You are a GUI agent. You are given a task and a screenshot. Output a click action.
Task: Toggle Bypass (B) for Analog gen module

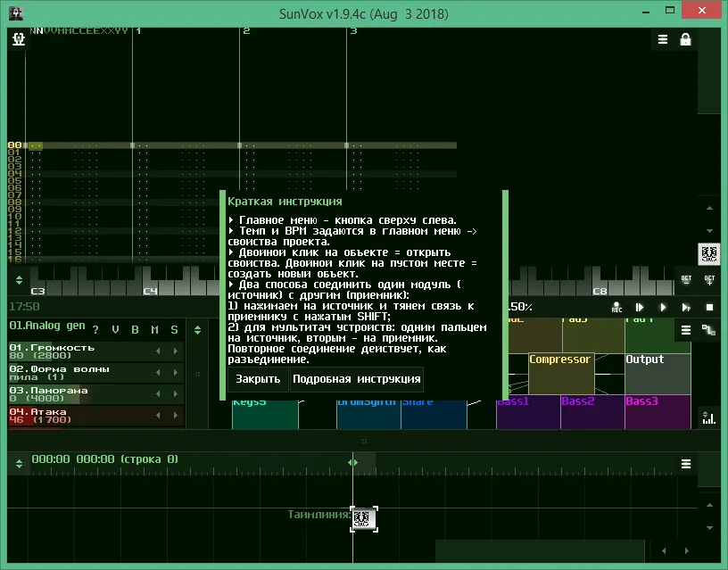tap(135, 329)
